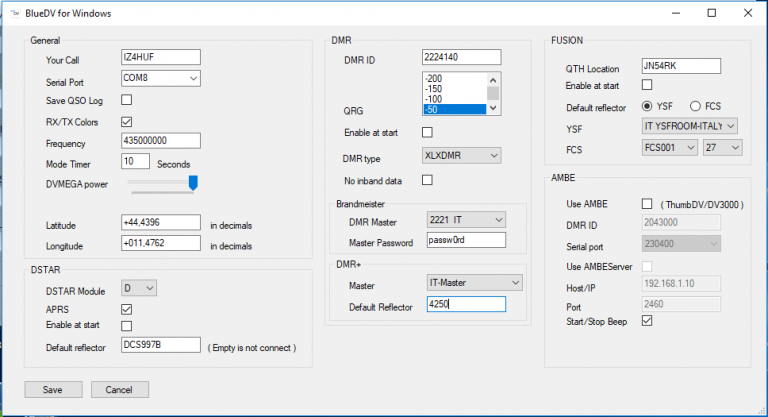Click the DMR+ Default Reflector field
Image resolution: width=768 pixels, height=417 pixels.
[x=466, y=304]
